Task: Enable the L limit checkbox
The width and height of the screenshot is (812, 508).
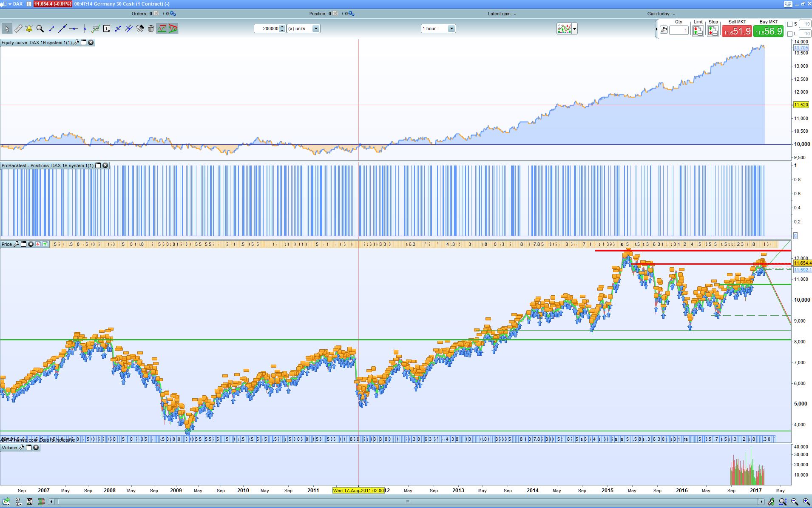Action: (790, 34)
